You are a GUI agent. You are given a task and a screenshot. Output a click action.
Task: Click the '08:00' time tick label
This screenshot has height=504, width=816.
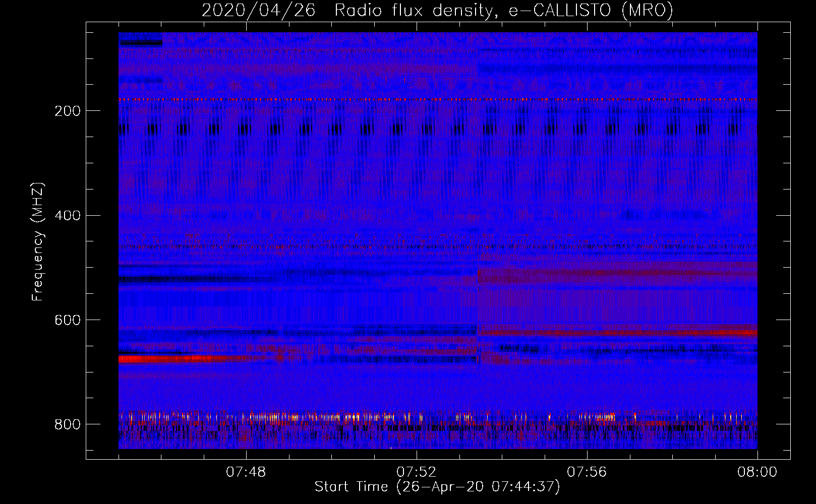[x=757, y=472]
